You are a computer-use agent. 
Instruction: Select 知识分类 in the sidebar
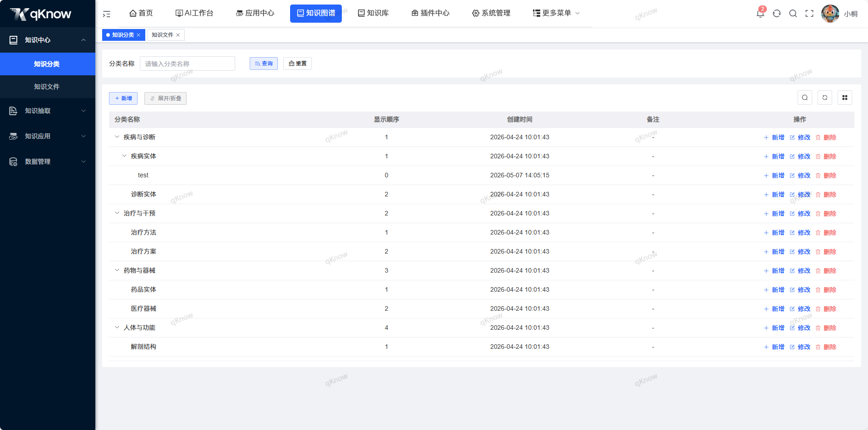click(48, 64)
